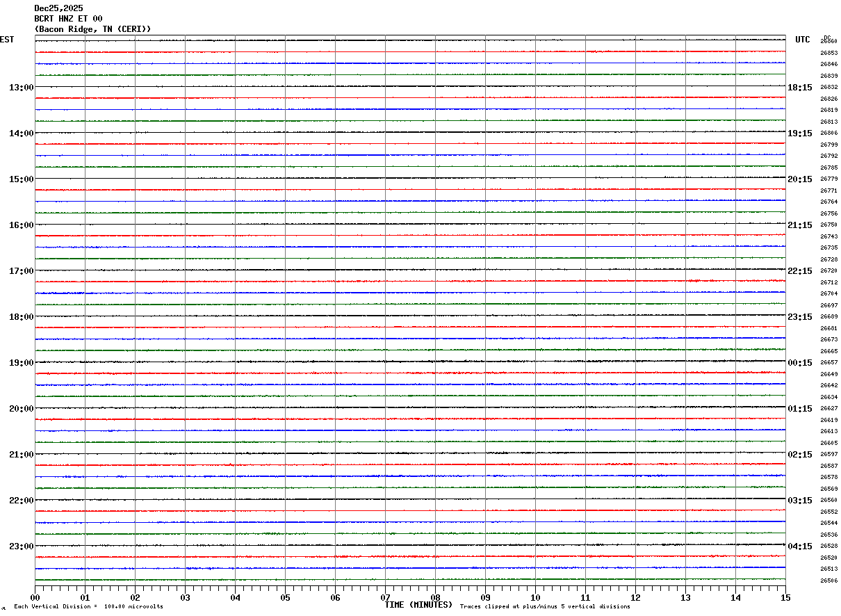
Task: Click the minute 10 axis label
Action: click(x=535, y=597)
